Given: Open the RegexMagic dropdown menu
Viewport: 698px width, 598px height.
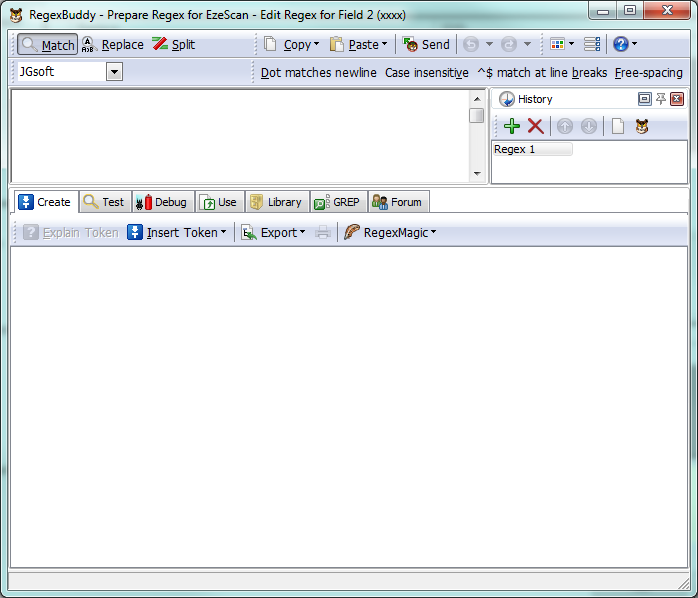Looking at the screenshot, I should (x=390, y=232).
